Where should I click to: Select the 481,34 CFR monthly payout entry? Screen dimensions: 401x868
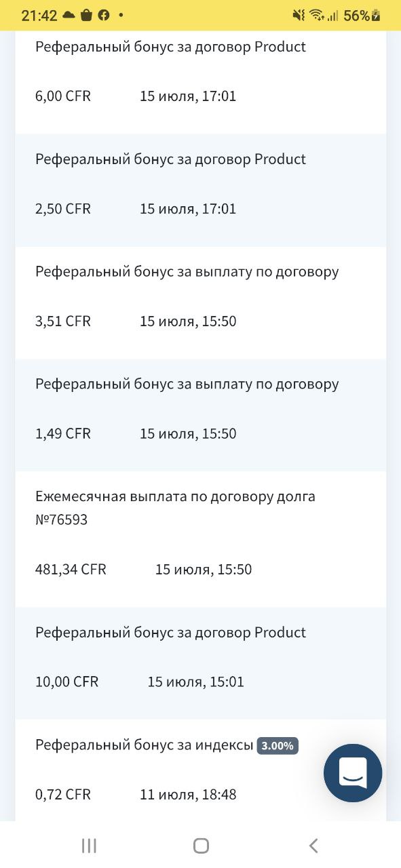[x=201, y=539]
